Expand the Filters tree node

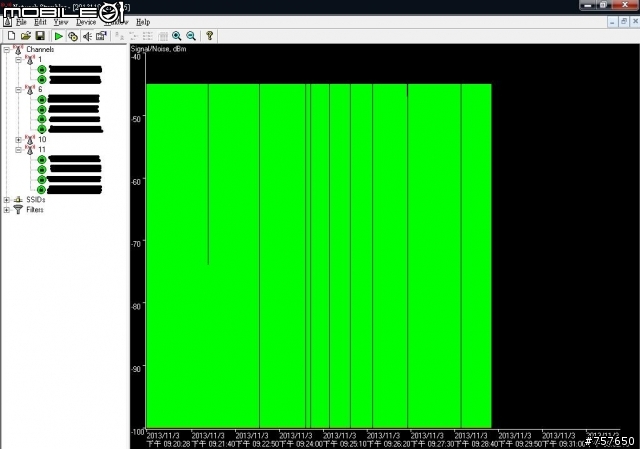7,210
